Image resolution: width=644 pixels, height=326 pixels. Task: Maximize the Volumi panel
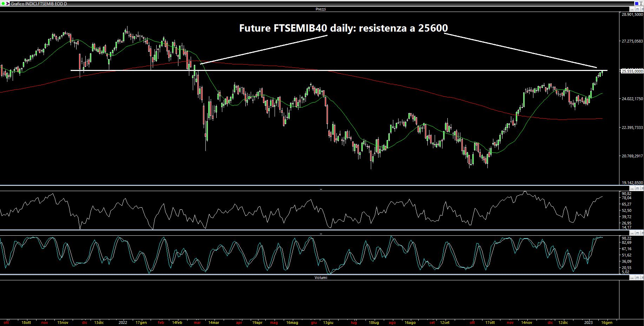point(637,278)
